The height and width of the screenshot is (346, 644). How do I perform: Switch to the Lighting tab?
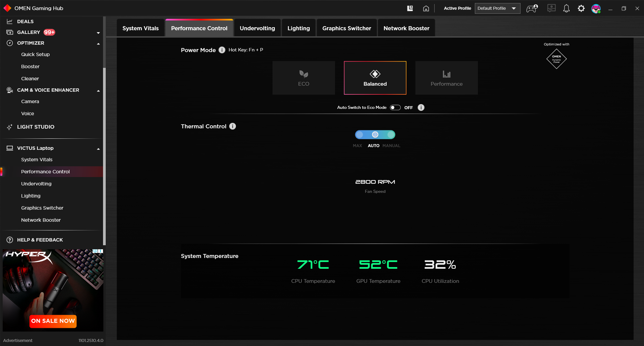(299, 28)
